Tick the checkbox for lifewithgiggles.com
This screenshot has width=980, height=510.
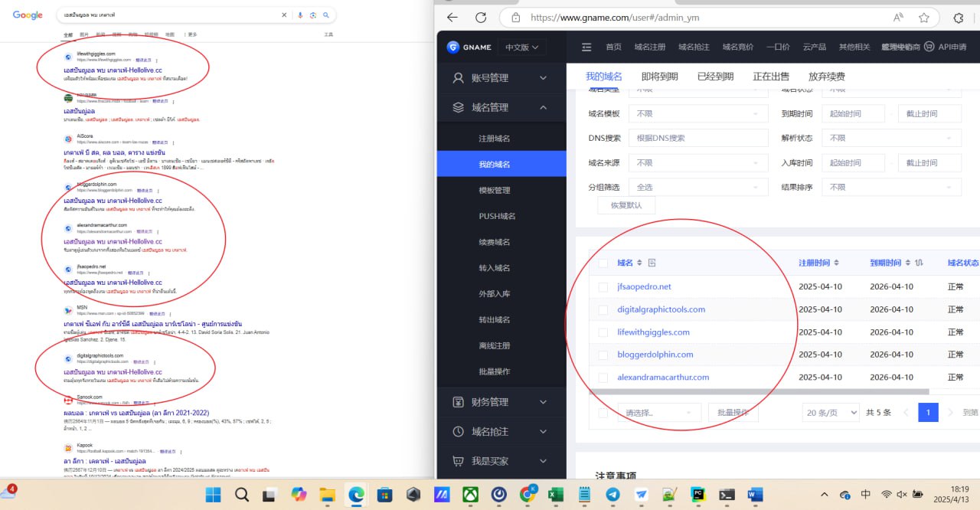pyautogui.click(x=603, y=332)
